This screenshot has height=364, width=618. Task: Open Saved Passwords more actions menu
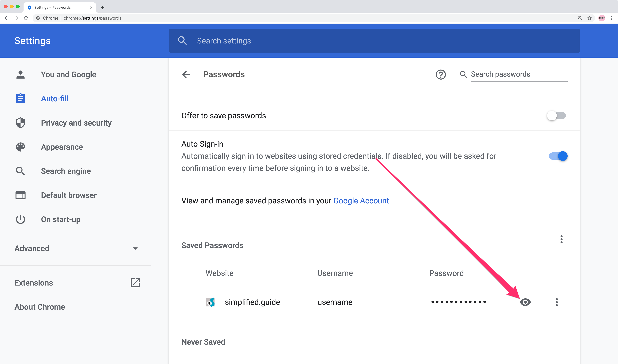(x=561, y=239)
